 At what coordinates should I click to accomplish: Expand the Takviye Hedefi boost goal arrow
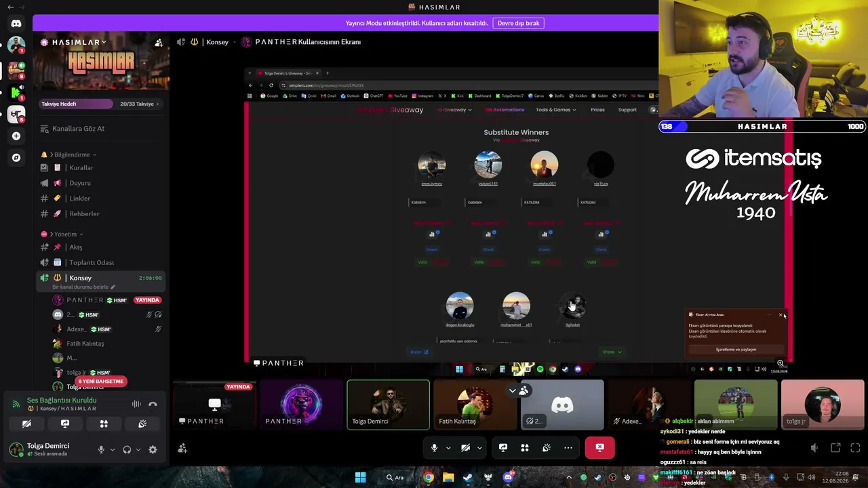pos(157,104)
